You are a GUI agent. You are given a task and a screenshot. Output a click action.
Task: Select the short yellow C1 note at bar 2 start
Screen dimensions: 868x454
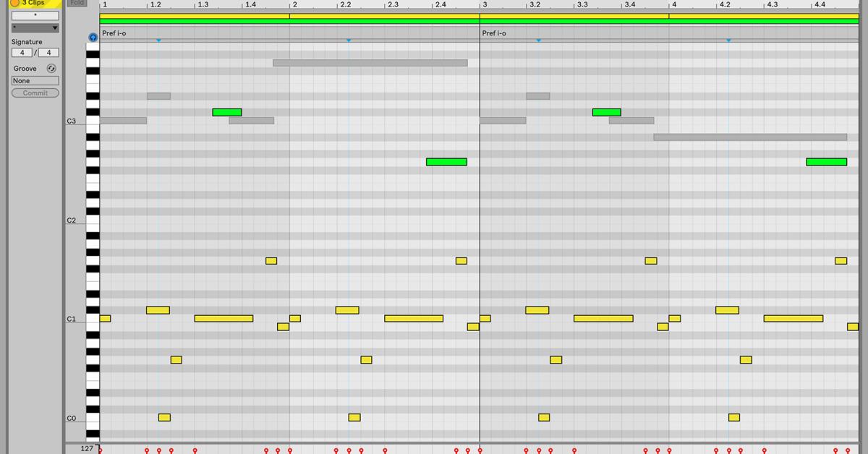click(x=295, y=318)
